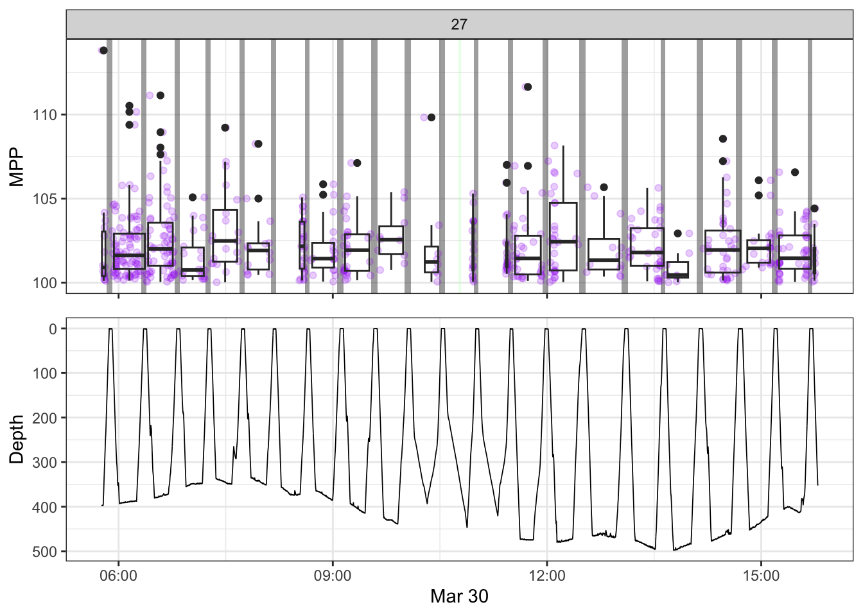Select the 15:00 time tick label
Viewport: 863px width, 616px height.
[x=761, y=576]
